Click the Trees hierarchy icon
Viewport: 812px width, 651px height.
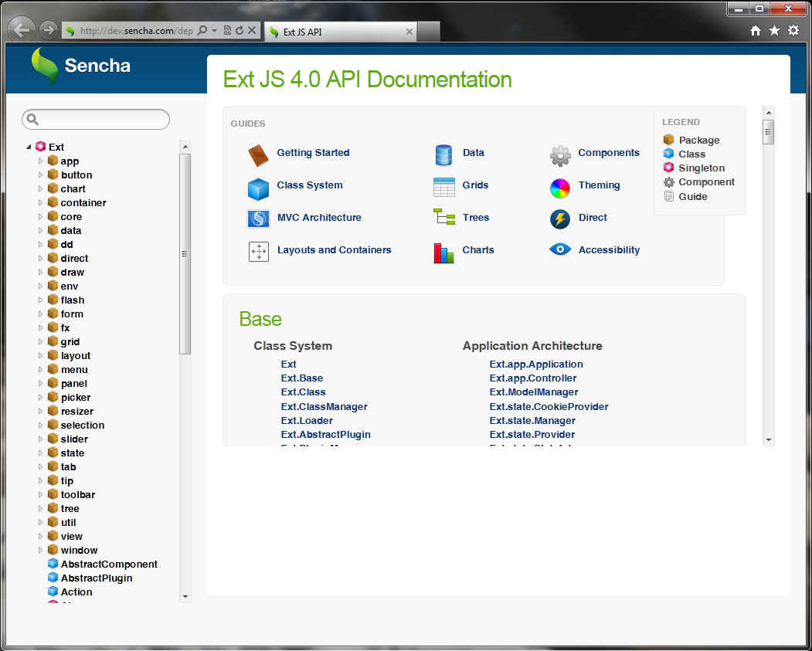pyautogui.click(x=443, y=217)
